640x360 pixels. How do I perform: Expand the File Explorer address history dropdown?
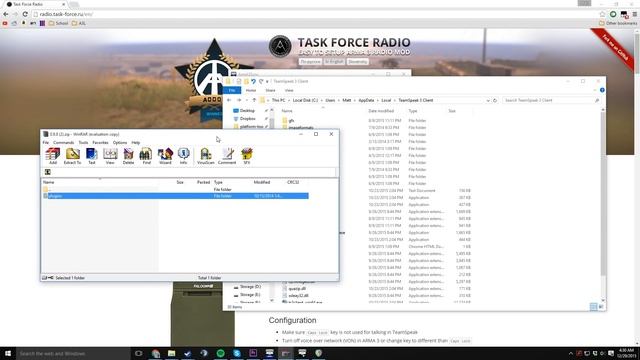point(488,100)
